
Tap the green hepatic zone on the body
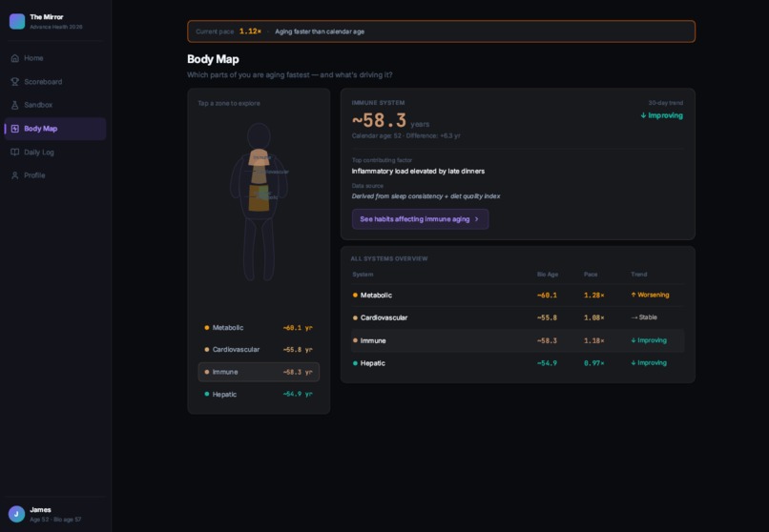click(x=264, y=192)
